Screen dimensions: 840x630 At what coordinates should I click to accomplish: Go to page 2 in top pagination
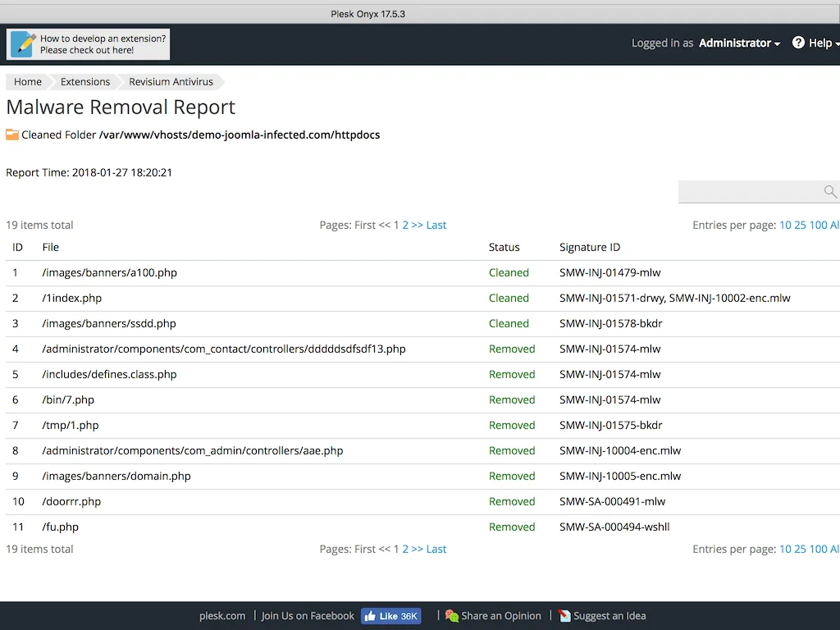tap(405, 225)
